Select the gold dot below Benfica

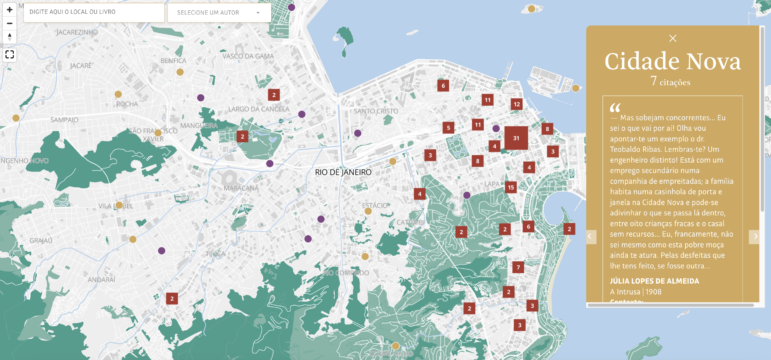point(180,72)
